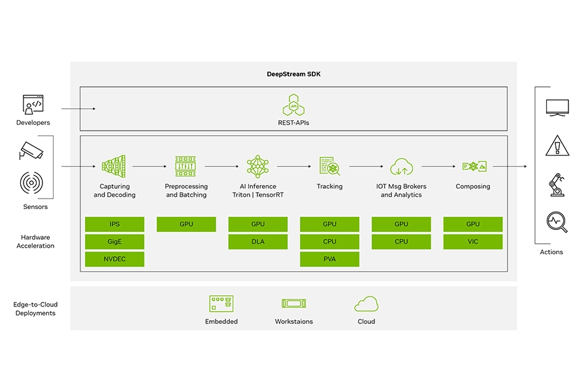Viewport: 588px width, 392px height.
Task: Click the VIC acceleration box
Action: tap(473, 242)
